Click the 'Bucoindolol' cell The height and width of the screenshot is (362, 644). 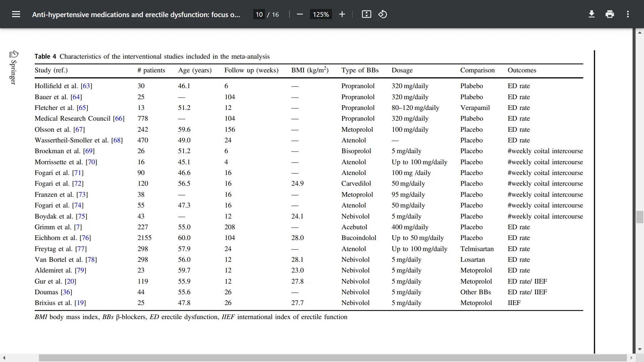(359, 238)
